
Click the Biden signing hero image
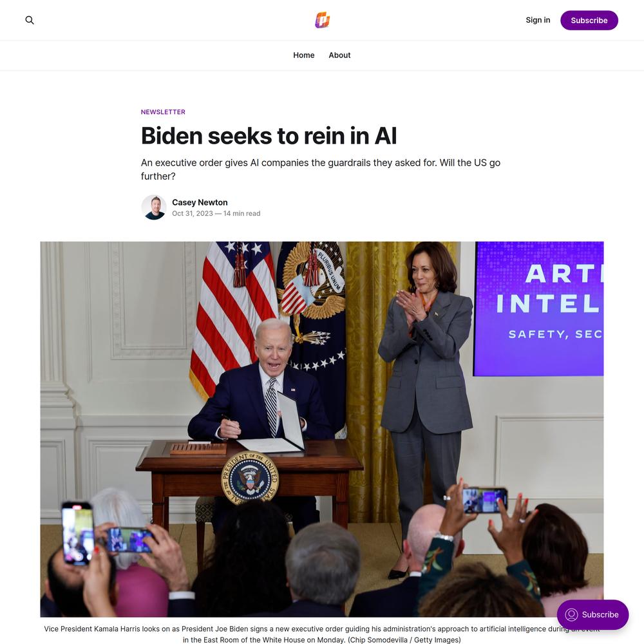click(x=321, y=429)
